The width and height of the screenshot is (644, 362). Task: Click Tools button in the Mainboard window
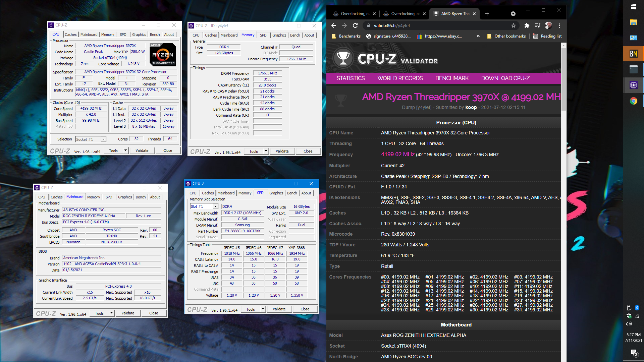tap(99, 313)
